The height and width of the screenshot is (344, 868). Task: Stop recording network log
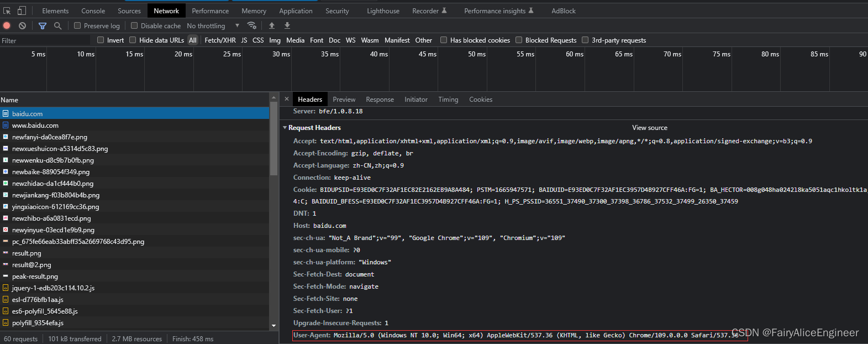pyautogui.click(x=7, y=25)
